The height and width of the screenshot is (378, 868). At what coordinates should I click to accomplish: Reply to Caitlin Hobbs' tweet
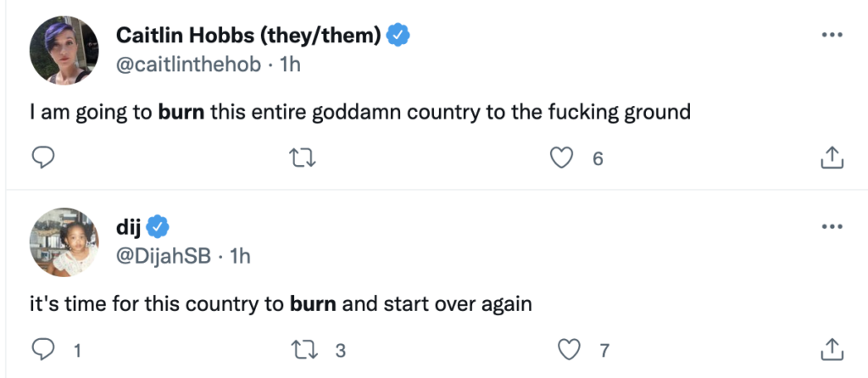[43, 157]
